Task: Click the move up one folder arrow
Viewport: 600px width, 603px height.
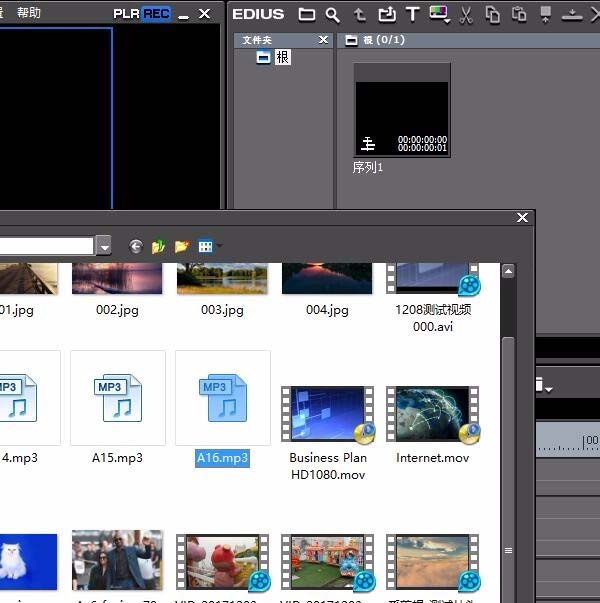Action: pos(361,14)
